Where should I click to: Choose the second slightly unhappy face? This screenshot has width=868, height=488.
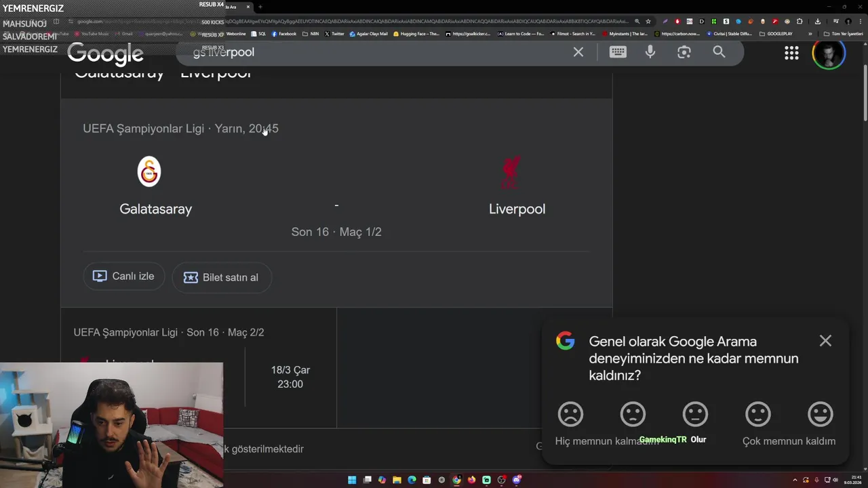tap(633, 414)
